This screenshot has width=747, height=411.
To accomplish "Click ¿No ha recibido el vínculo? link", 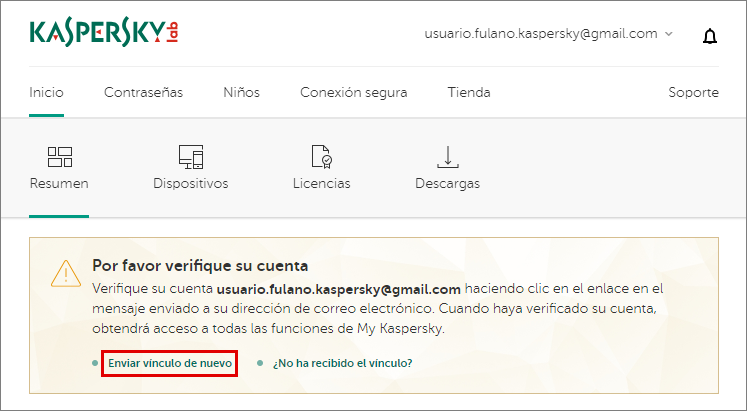I will tap(343, 363).
